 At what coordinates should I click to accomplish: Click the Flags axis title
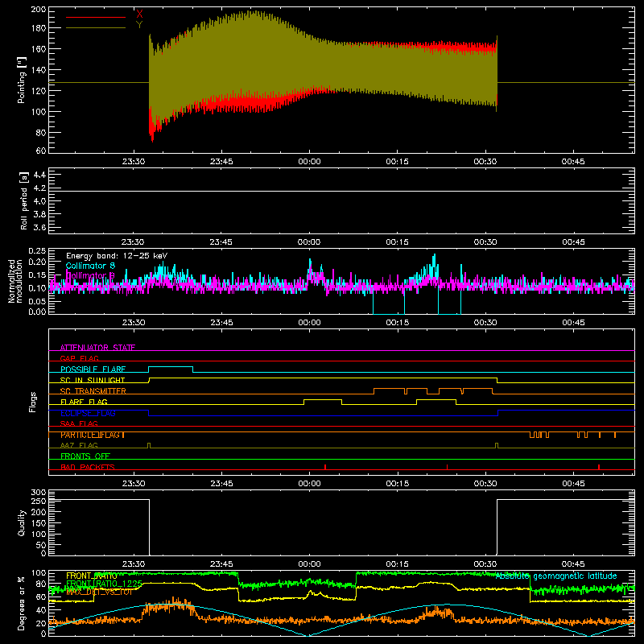click(32, 402)
